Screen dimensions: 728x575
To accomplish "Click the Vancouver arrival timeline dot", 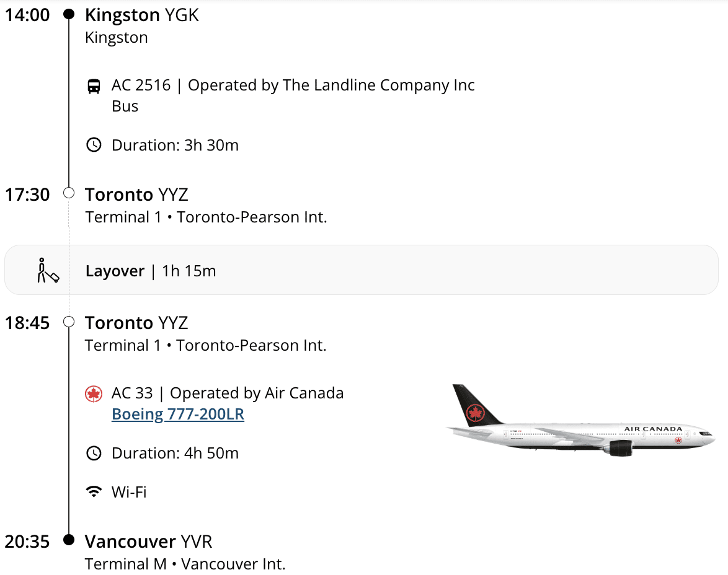I will [69, 541].
